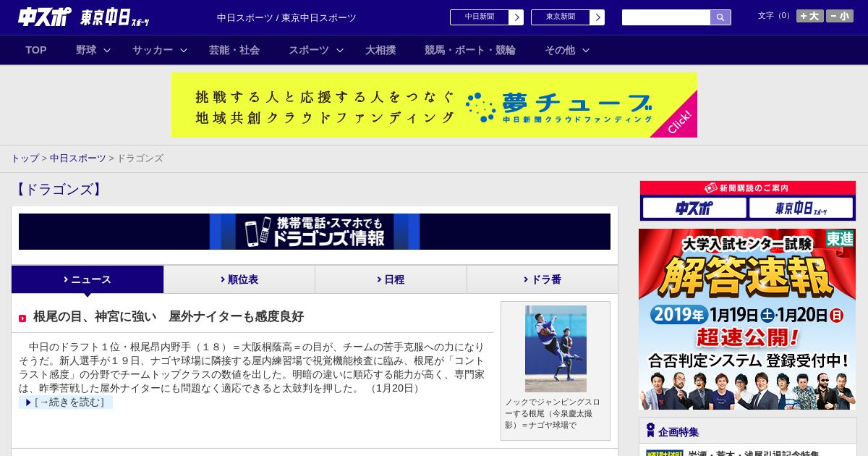Decrease text size with the －小 button
Screen dimensions: 868x456
(x=840, y=16)
